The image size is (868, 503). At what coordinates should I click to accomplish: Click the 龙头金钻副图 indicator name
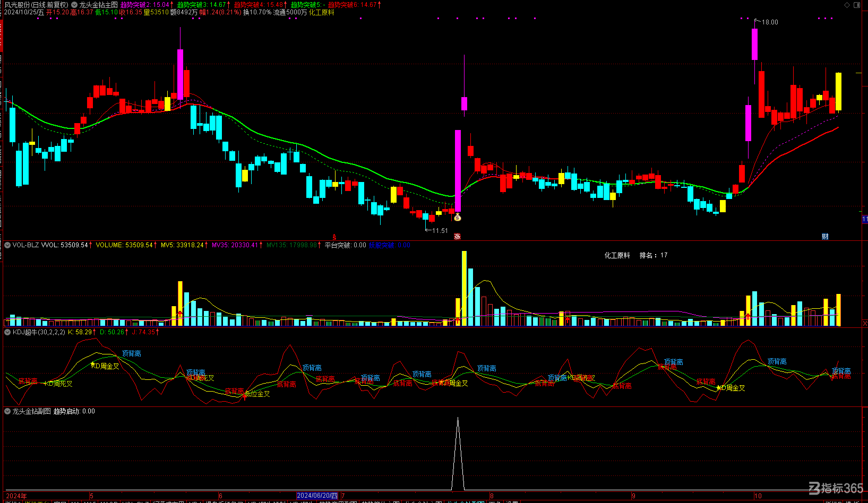(x=32, y=411)
